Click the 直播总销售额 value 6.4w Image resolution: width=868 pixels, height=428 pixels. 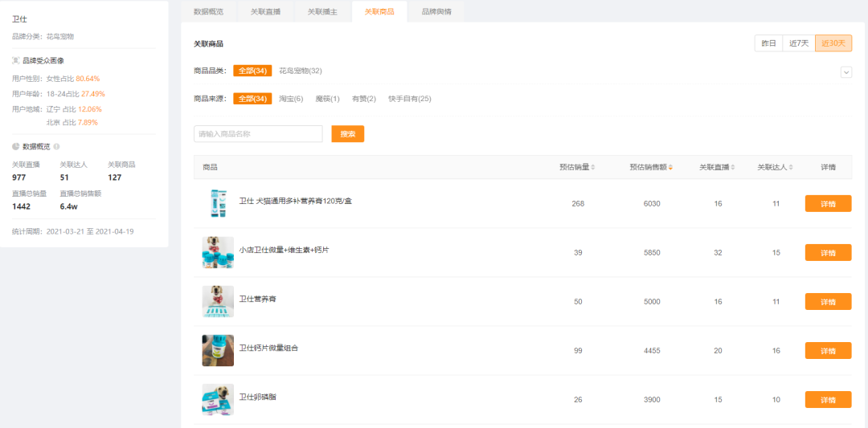pyautogui.click(x=68, y=207)
